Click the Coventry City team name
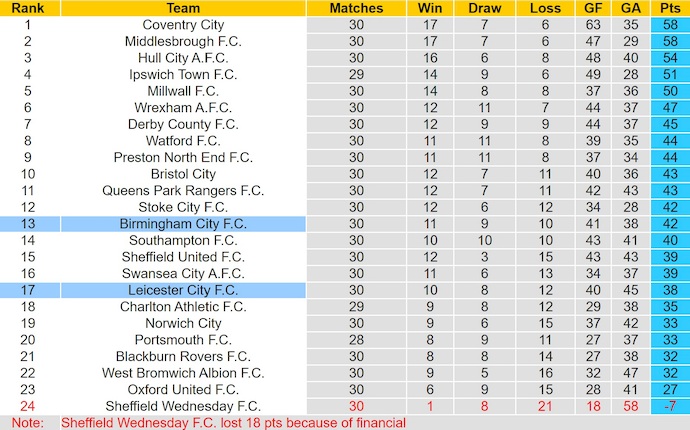 183,24
